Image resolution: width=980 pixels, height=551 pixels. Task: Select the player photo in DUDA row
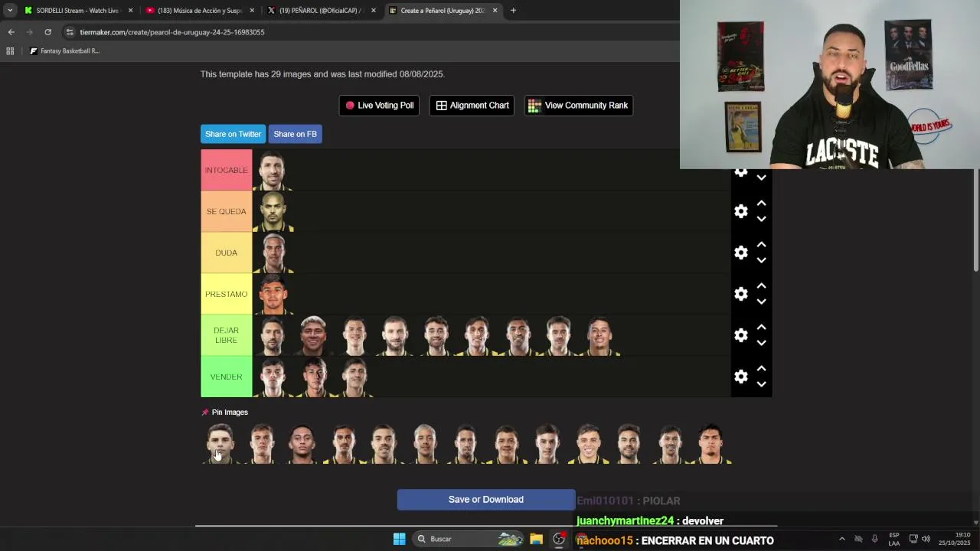273,253
